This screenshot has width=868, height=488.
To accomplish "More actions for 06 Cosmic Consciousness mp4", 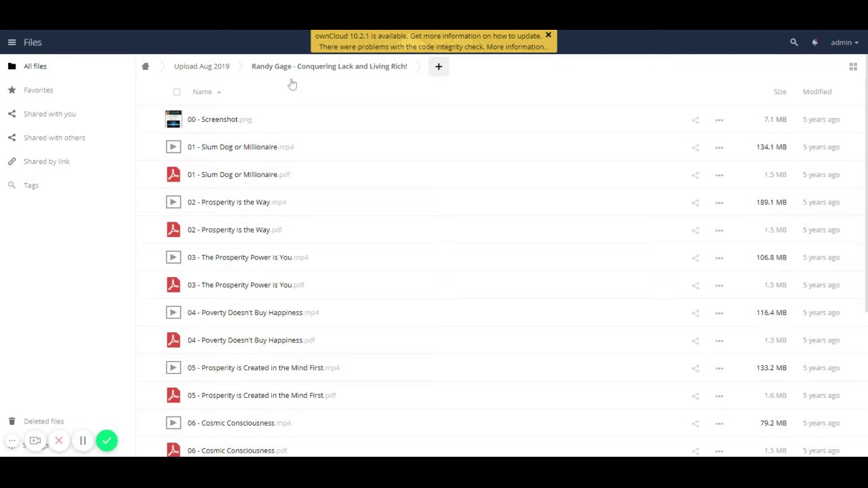I will (719, 424).
